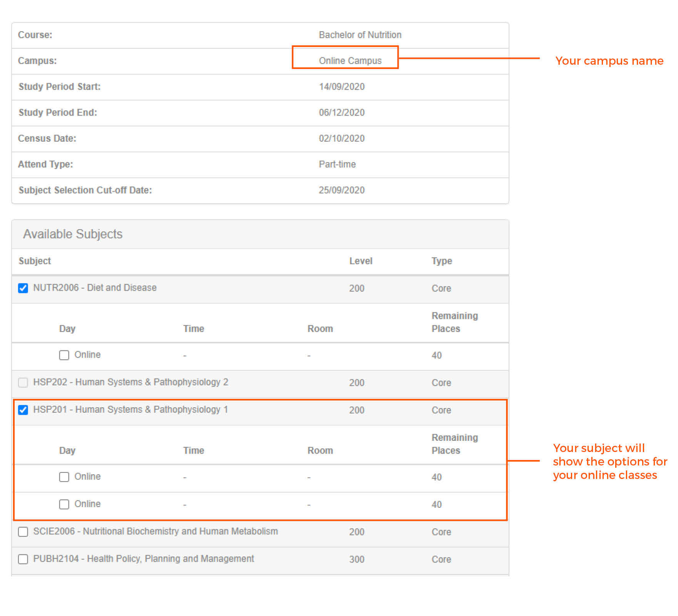Click the Available Subjects panel heading
This screenshot has height=616, width=678.
click(x=73, y=234)
